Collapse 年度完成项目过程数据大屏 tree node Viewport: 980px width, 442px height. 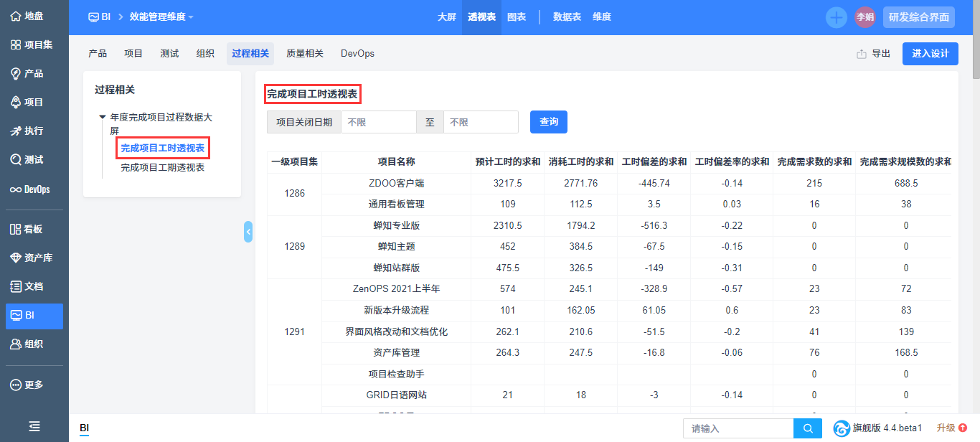[x=103, y=116]
